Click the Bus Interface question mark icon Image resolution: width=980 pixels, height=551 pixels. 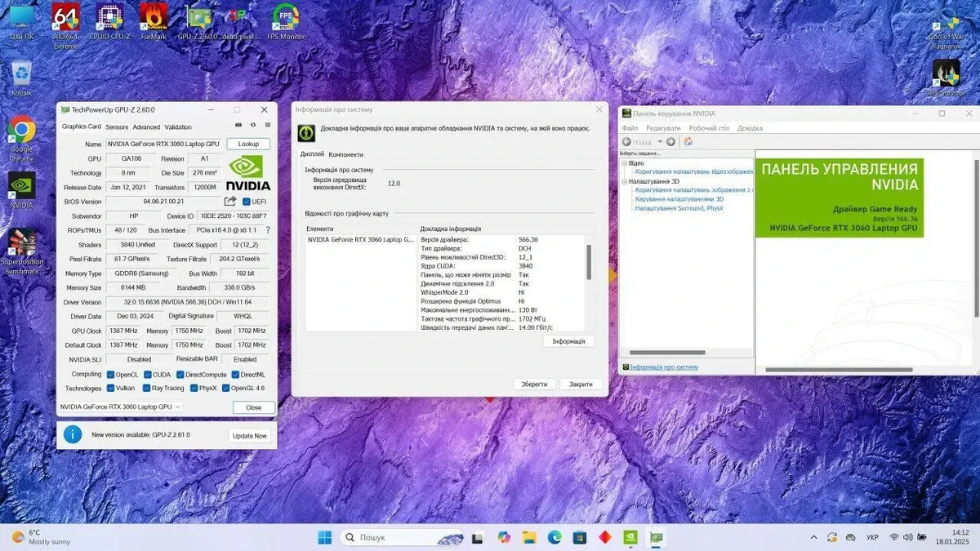(267, 230)
